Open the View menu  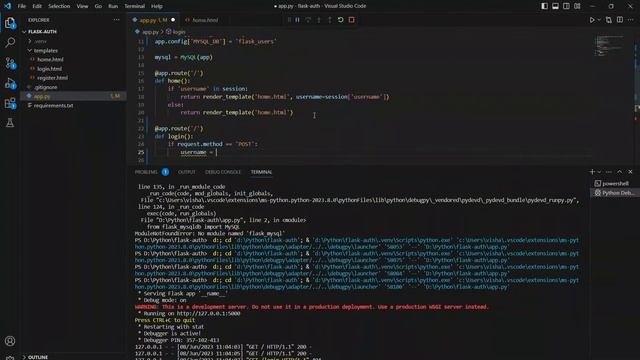[82, 6]
